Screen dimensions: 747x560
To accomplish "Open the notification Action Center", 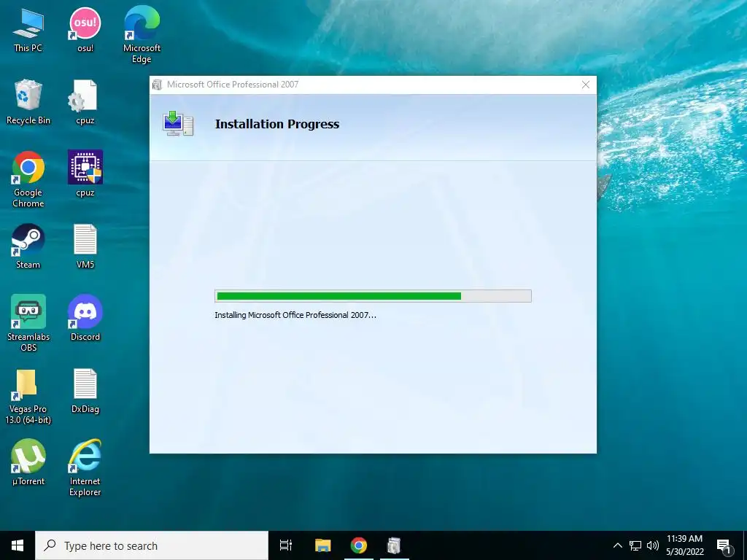I will (724, 545).
